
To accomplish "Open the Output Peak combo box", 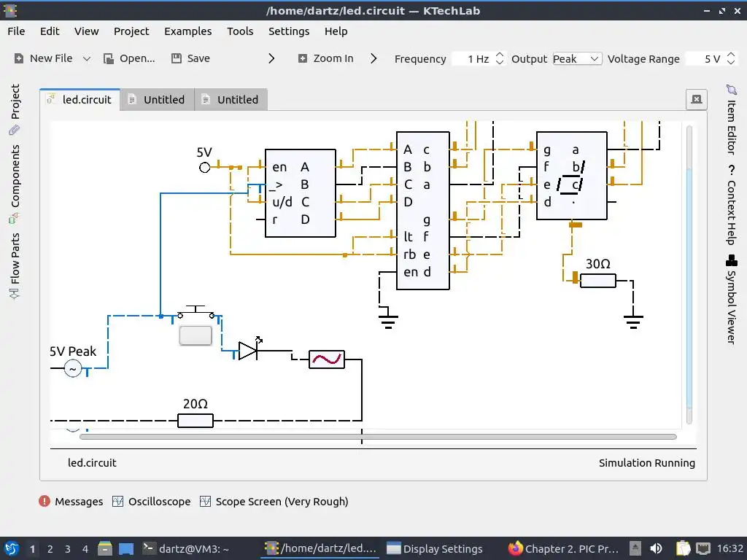I will [577, 58].
